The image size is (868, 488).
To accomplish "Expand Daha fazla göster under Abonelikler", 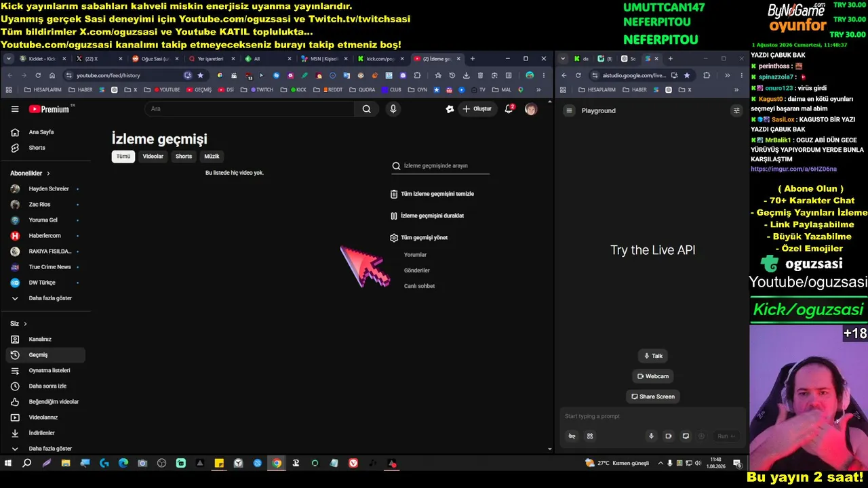I will (46, 298).
